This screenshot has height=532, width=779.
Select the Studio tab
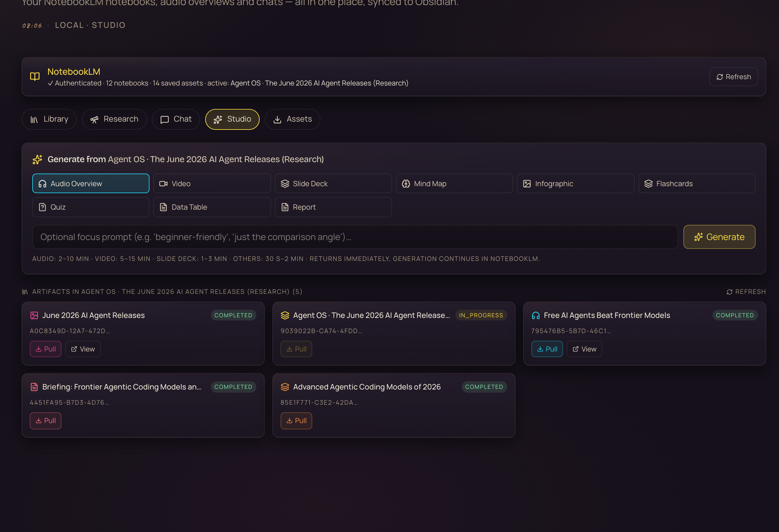point(232,119)
